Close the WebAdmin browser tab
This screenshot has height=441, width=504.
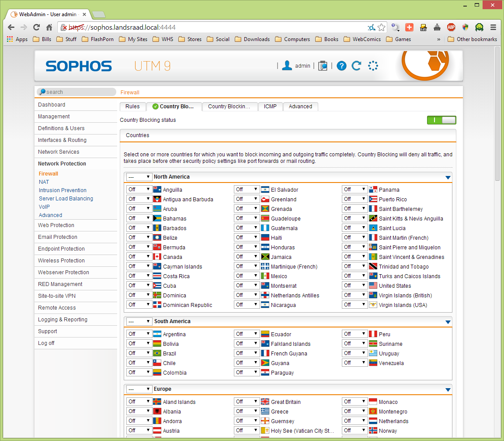(84, 14)
